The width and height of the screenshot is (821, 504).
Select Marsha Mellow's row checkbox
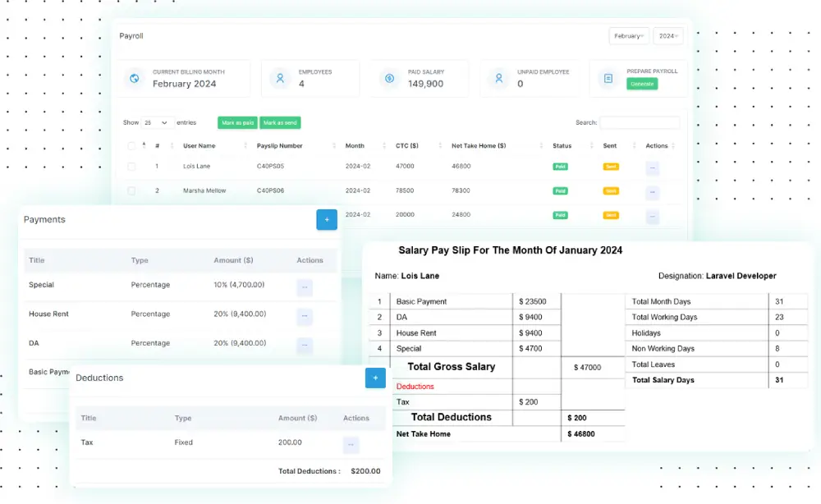pos(131,191)
